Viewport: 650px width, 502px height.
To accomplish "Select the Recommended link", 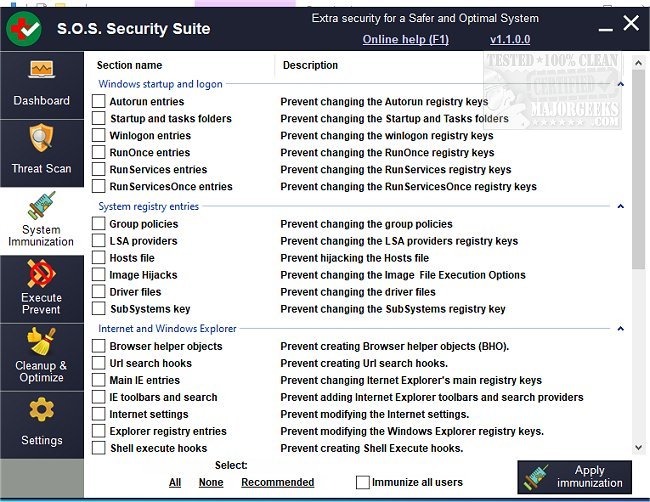I will point(277,482).
